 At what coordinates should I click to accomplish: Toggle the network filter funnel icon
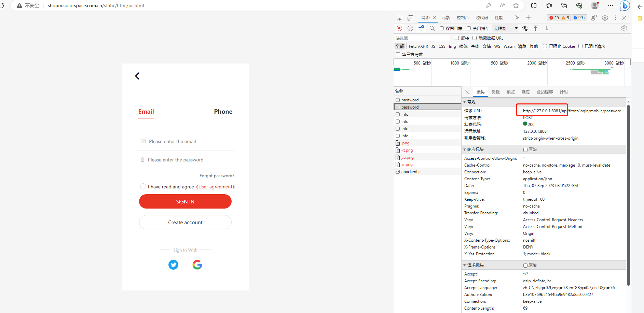tap(421, 28)
